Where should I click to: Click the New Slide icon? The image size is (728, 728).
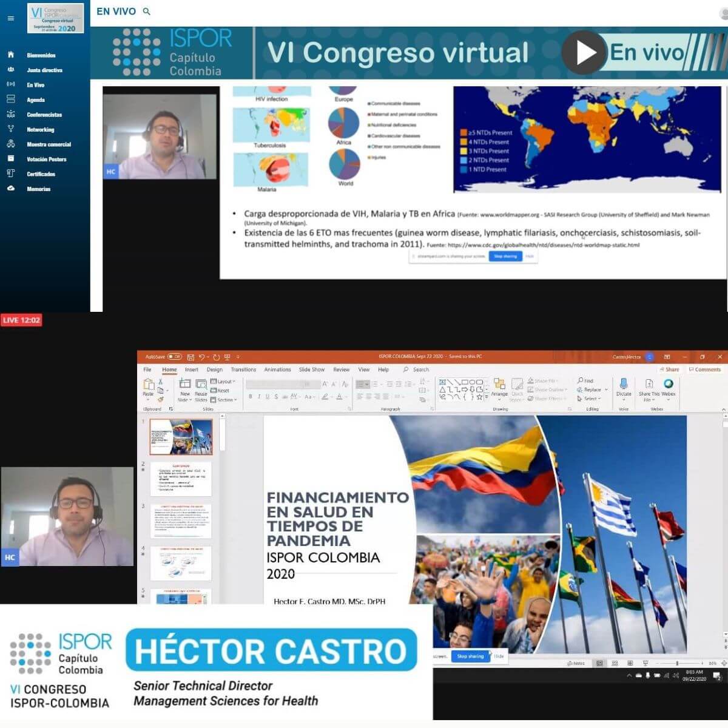point(185,384)
